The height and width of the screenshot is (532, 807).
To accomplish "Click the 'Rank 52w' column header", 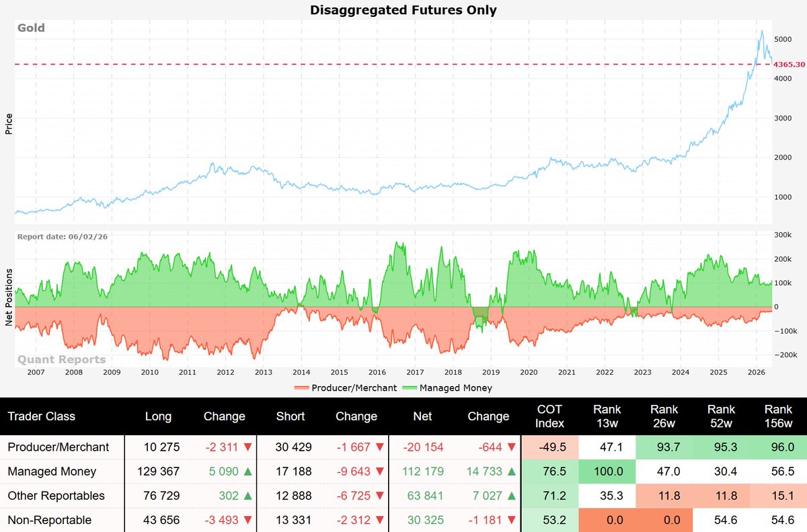I will [722, 416].
